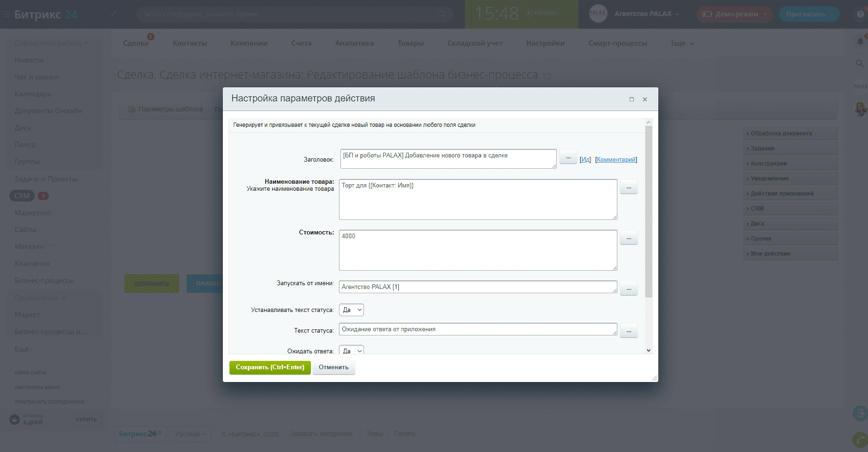Open Сделки tab in CRM menu

[x=136, y=43]
